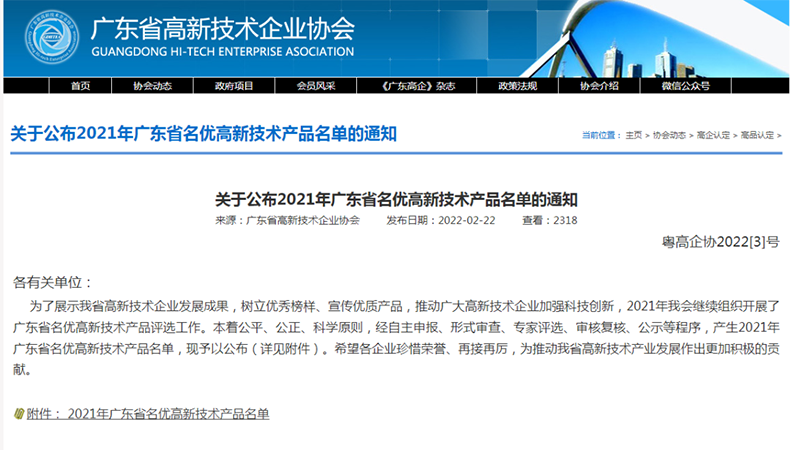
Task: Select the 会员风采 menu item
Action: (316, 86)
